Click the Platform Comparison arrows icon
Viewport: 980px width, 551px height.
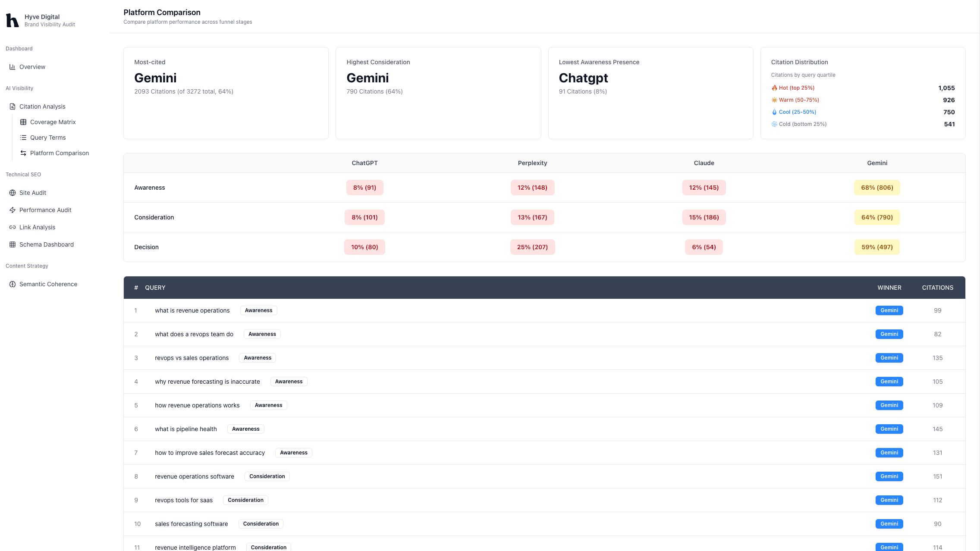click(23, 153)
